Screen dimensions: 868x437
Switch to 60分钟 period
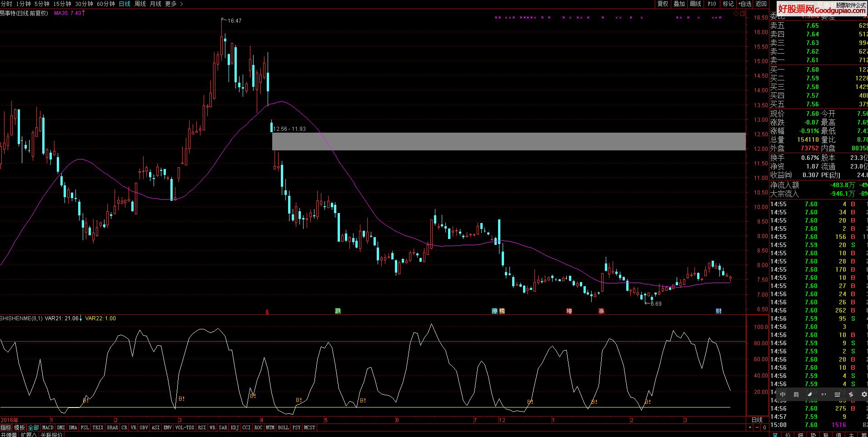pyautogui.click(x=106, y=4)
